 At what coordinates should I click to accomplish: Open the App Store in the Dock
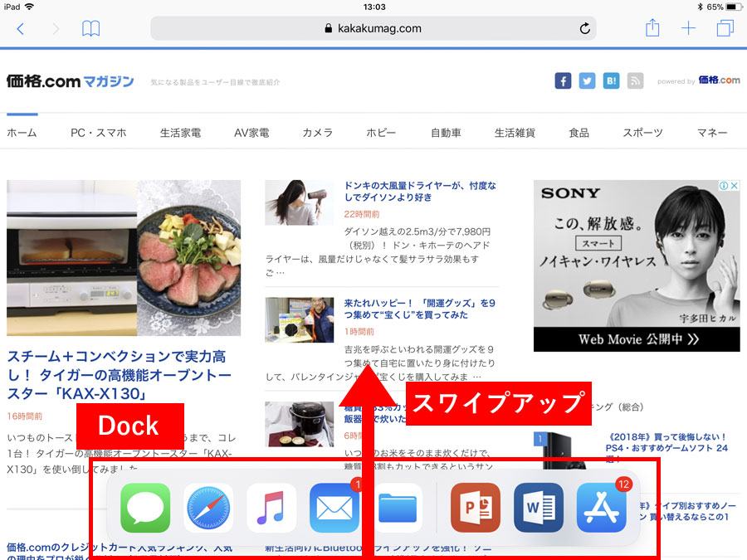point(601,508)
